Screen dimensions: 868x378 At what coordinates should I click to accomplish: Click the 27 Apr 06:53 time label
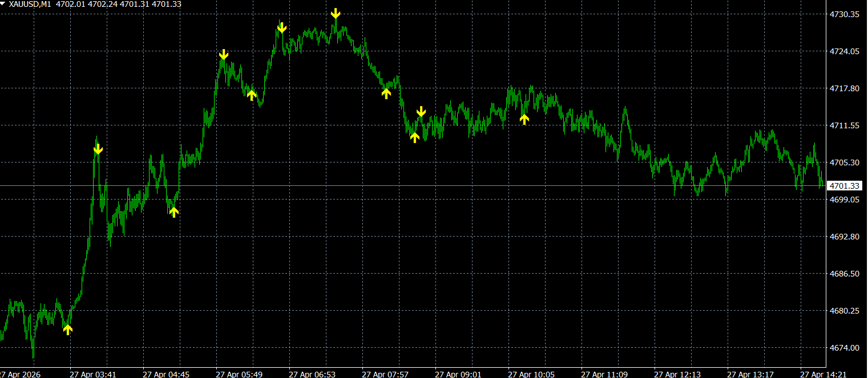tap(312, 375)
